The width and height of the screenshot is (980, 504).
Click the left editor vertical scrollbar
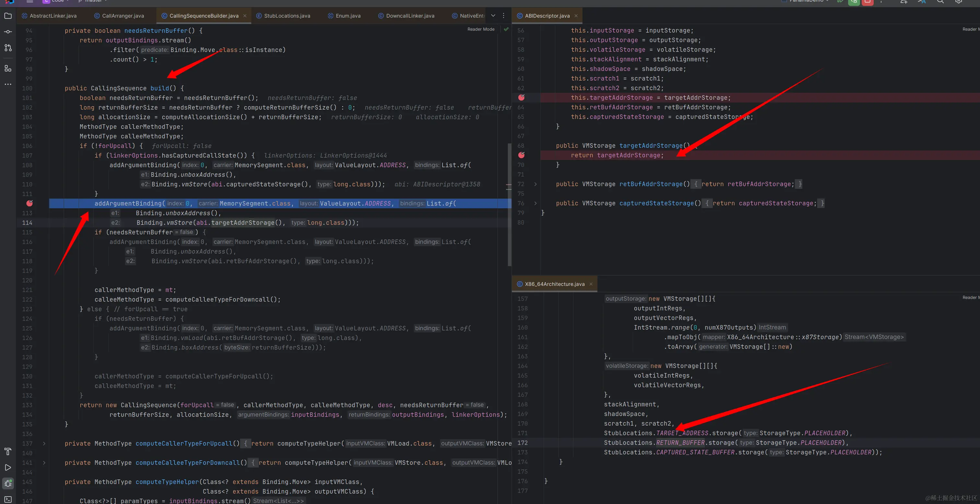(509, 204)
